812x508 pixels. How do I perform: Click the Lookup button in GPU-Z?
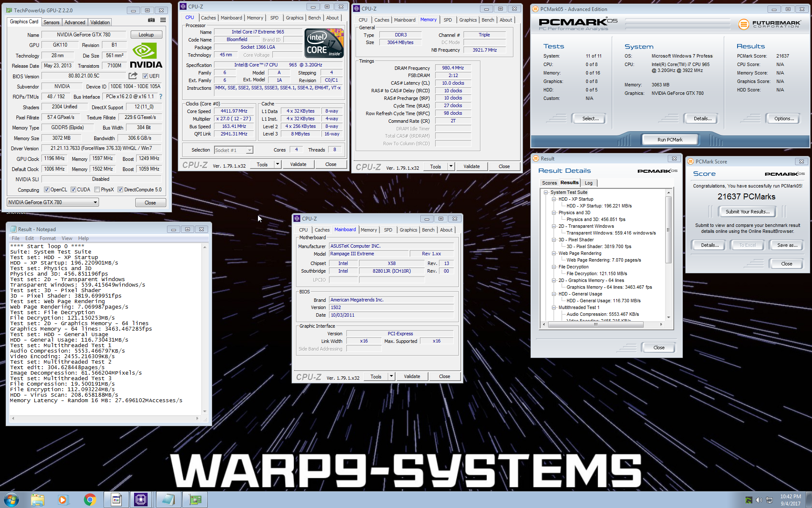pos(146,35)
